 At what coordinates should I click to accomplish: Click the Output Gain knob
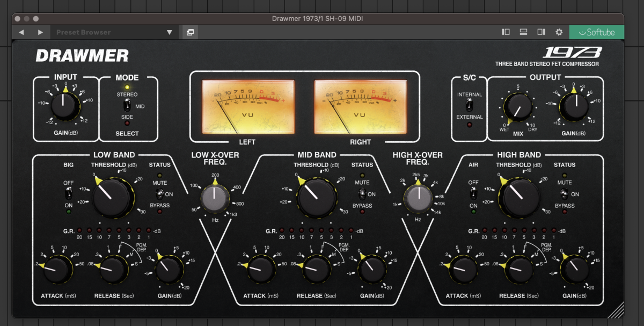[574, 106]
